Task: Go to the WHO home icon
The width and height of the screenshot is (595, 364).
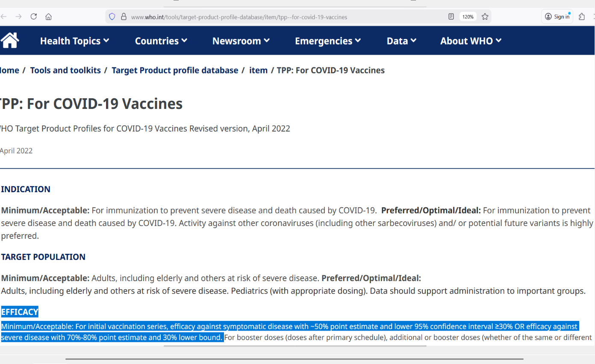Action: [x=9, y=41]
